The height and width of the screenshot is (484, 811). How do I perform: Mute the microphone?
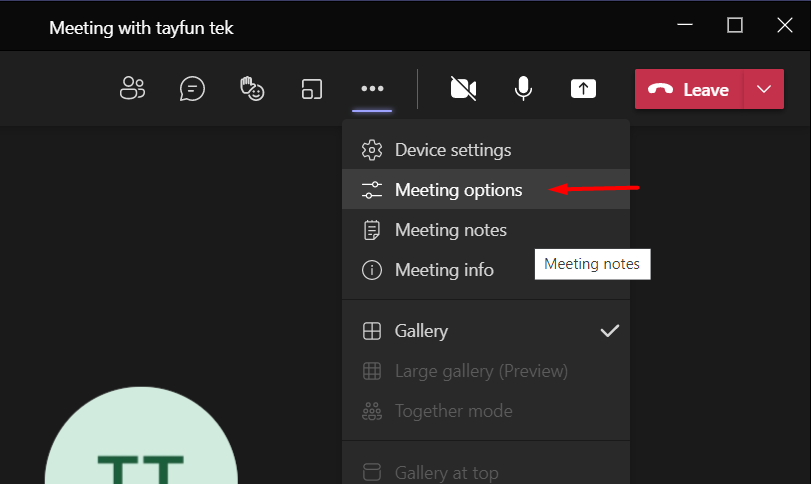(x=523, y=89)
